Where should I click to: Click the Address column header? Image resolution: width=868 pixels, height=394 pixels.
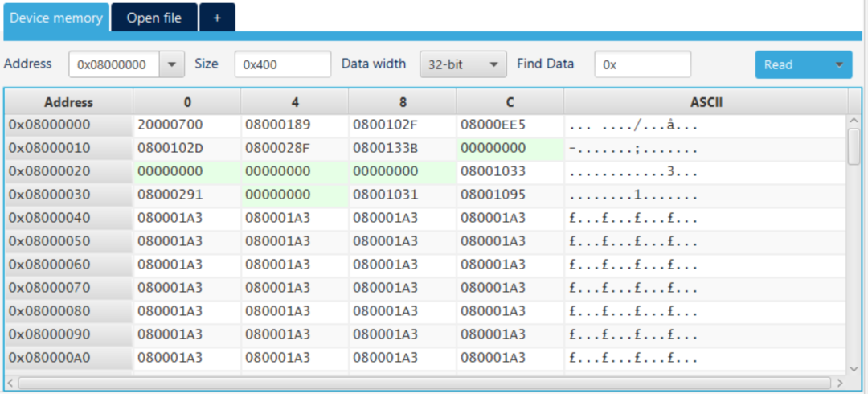(x=68, y=102)
